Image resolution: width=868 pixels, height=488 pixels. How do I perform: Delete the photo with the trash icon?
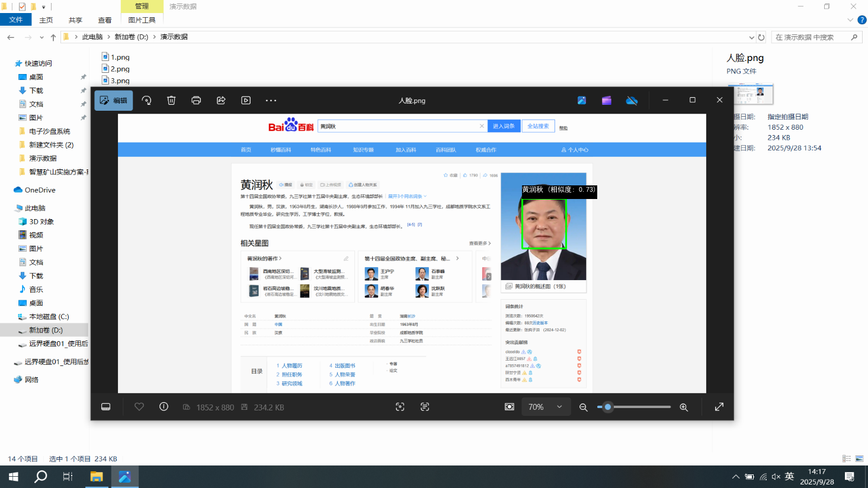point(171,101)
